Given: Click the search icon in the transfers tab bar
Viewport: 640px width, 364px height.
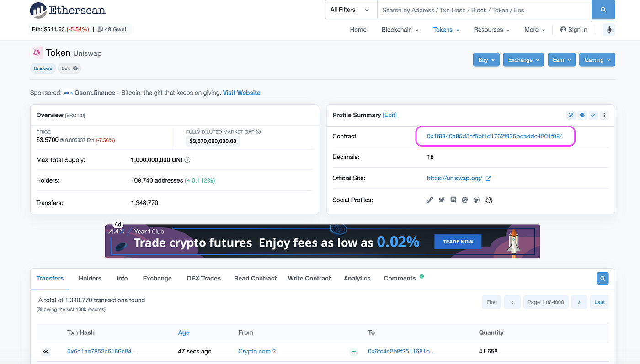Looking at the screenshot, I should pyautogui.click(x=603, y=278).
